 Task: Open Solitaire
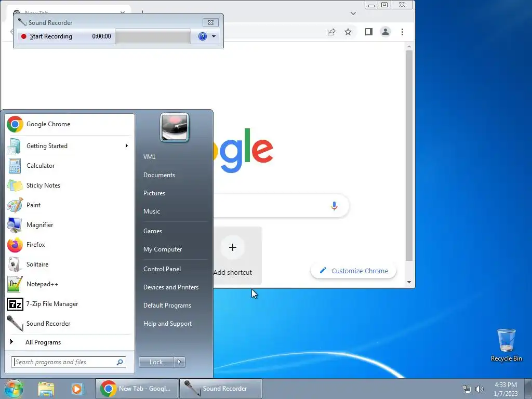pos(70,264)
